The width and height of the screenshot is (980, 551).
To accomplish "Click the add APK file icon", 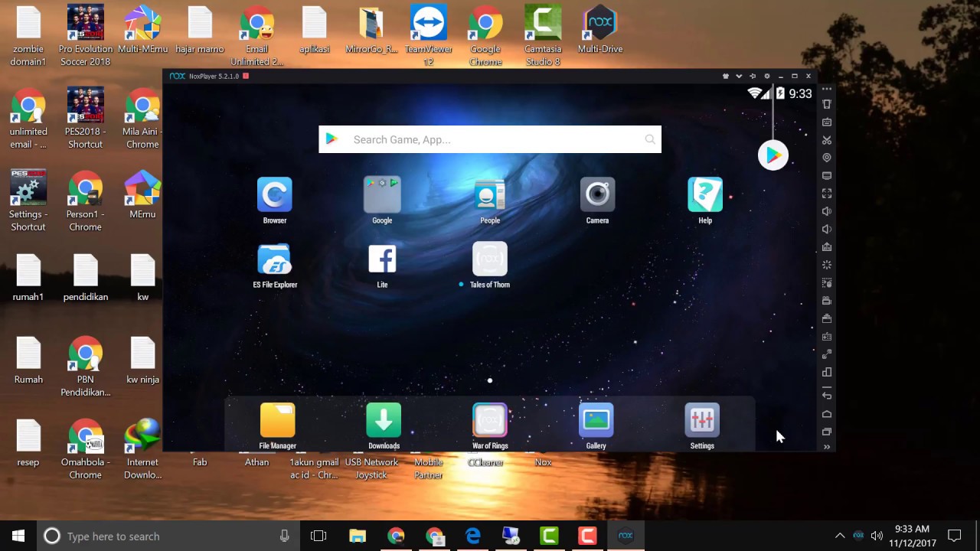I will [827, 247].
